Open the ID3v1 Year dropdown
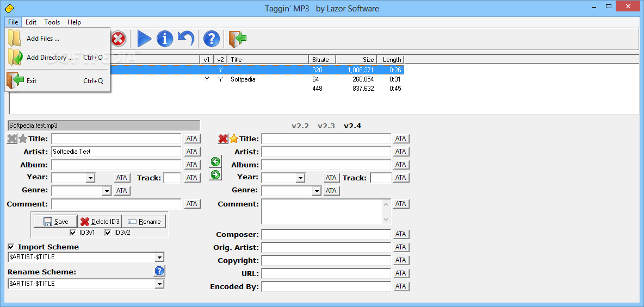This screenshot has height=307, width=644. [x=90, y=178]
